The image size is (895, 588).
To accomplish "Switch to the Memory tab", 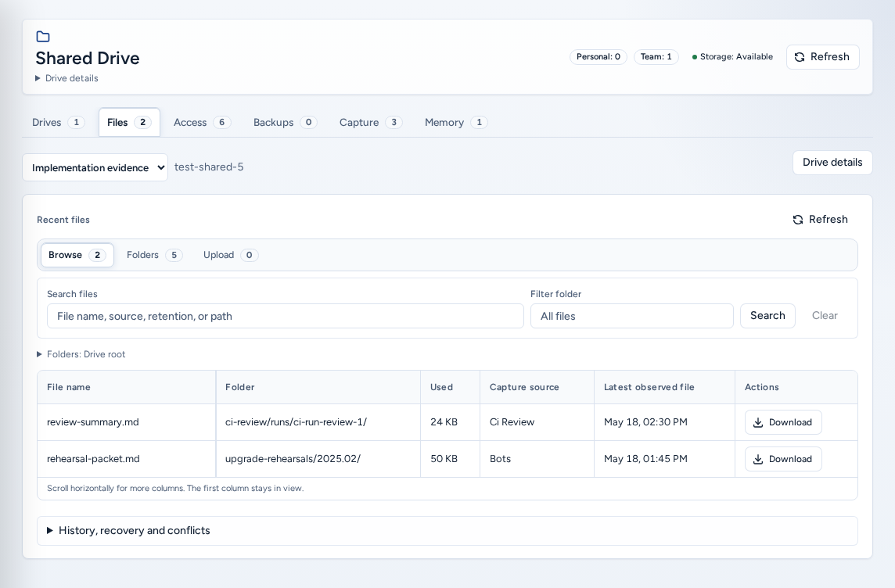I will [455, 122].
